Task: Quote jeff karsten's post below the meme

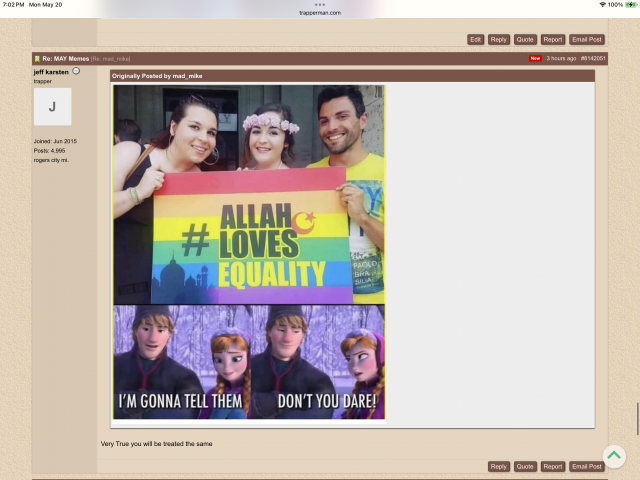Action: [525, 467]
